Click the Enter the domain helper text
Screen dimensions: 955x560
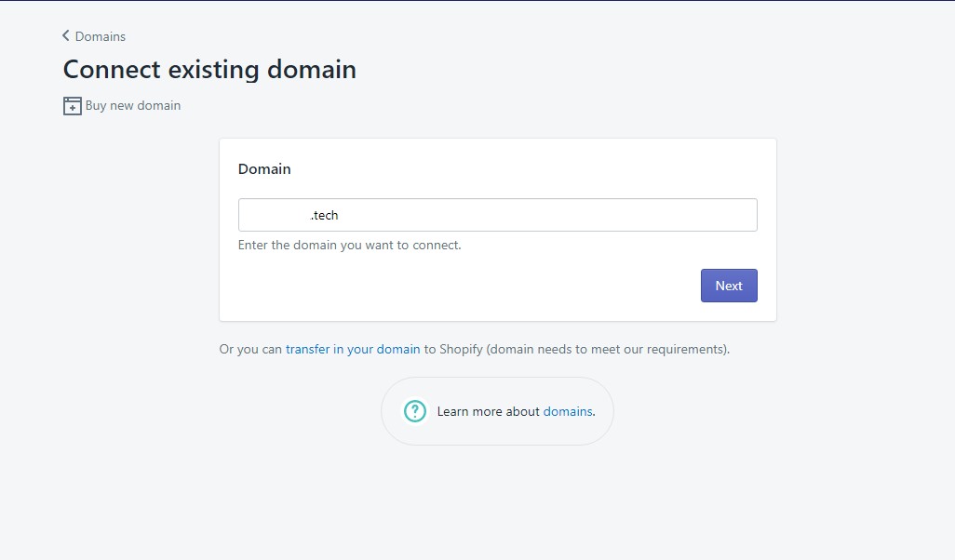pos(349,246)
